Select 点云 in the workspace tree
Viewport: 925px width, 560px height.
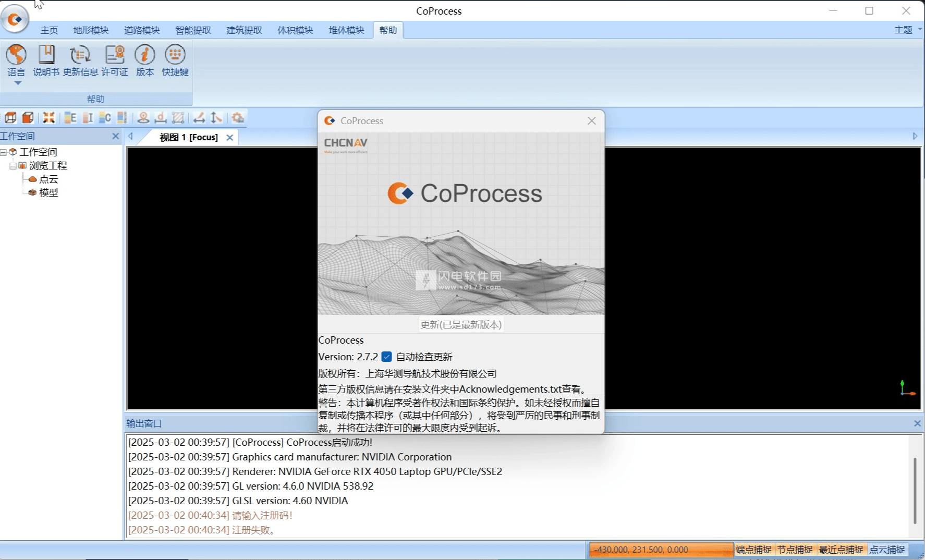48,179
